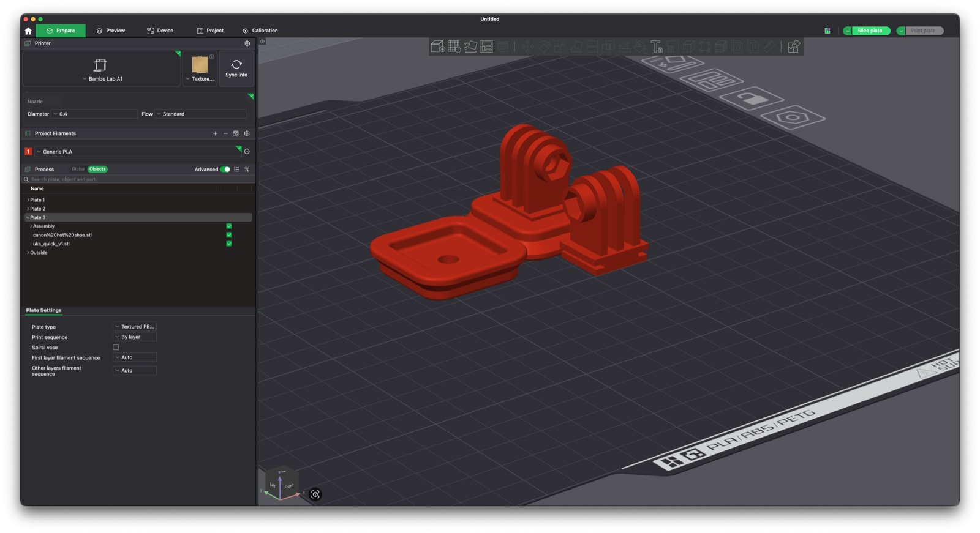Click the Add plate grid icon

pos(454,47)
